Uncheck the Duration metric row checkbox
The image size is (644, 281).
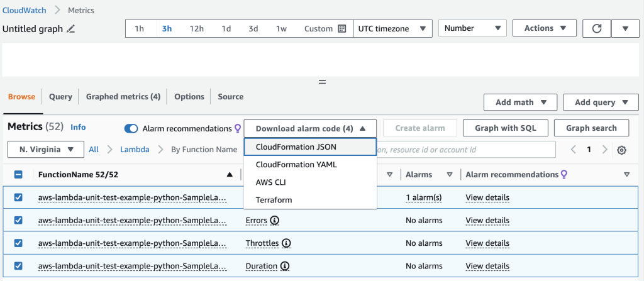18,266
